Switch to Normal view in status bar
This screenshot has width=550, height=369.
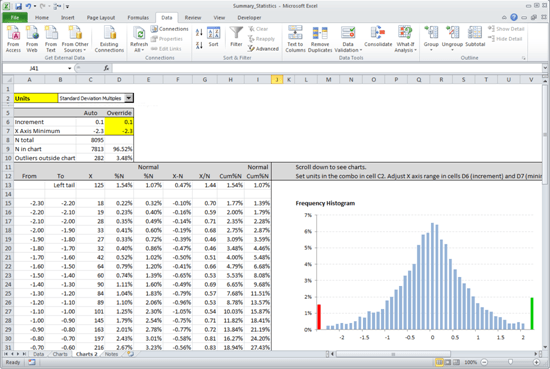[439, 362]
